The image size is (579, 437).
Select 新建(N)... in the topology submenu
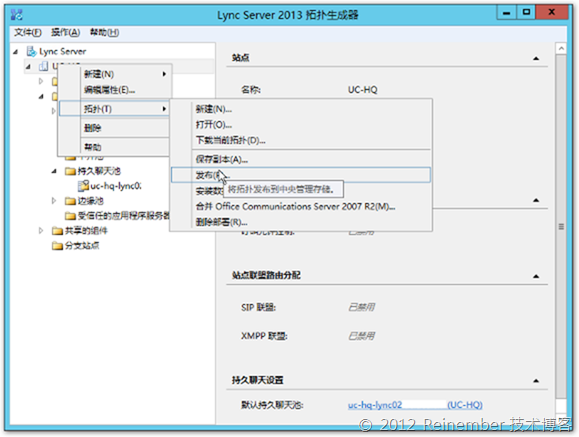[x=301, y=109]
